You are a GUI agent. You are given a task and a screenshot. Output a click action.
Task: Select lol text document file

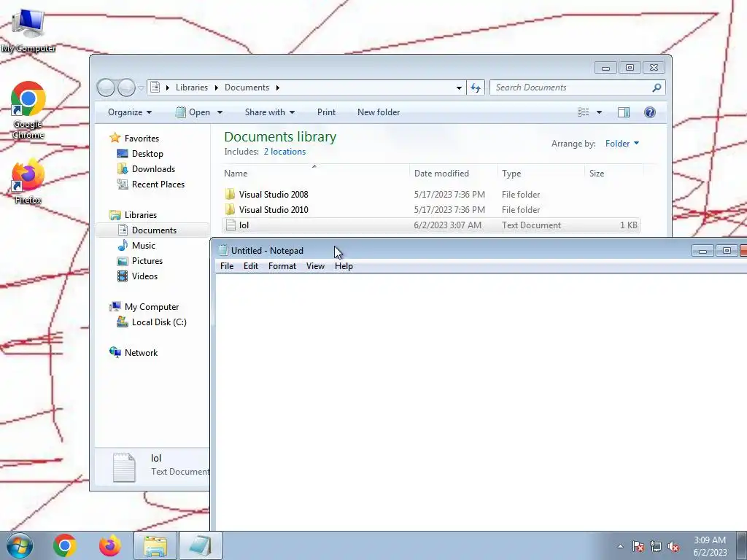point(431,225)
